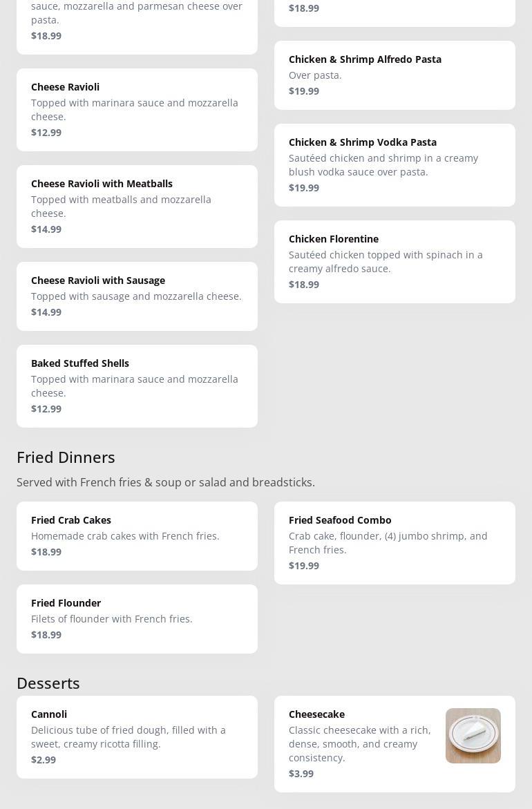Click the Fried Dinners serving description line
Viewport: 532px width, 809px height.
pyautogui.click(x=166, y=482)
